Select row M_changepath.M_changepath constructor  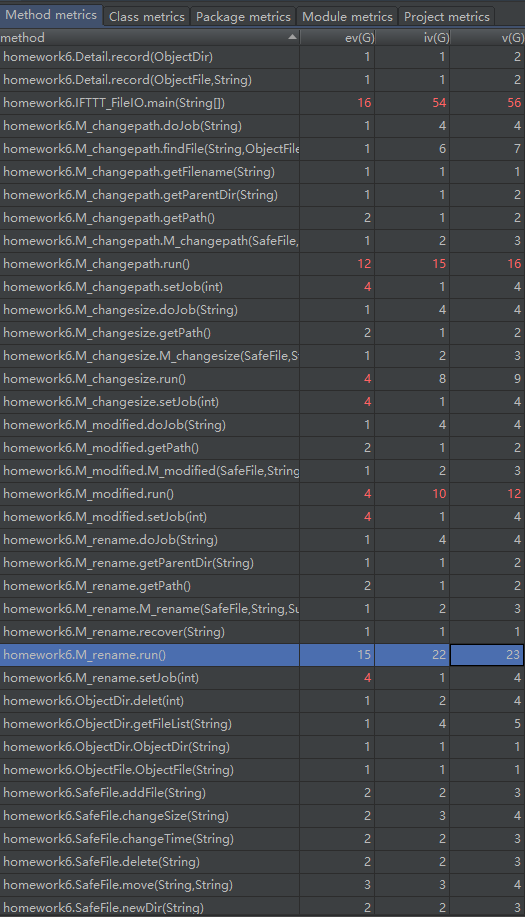click(262, 241)
